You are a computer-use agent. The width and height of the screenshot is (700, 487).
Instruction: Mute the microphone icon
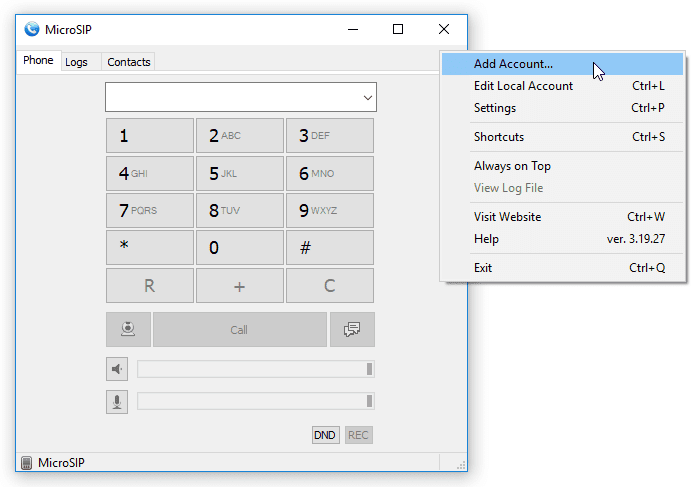117,402
